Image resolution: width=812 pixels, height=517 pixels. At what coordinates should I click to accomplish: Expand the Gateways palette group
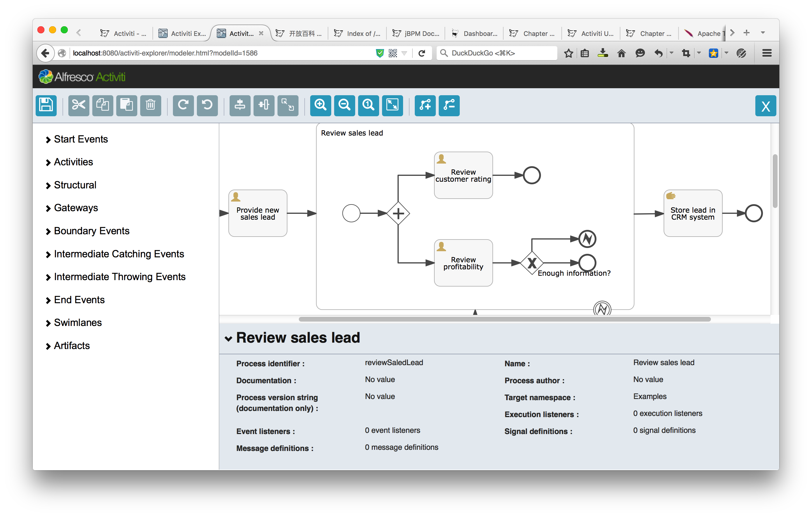[x=76, y=208]
